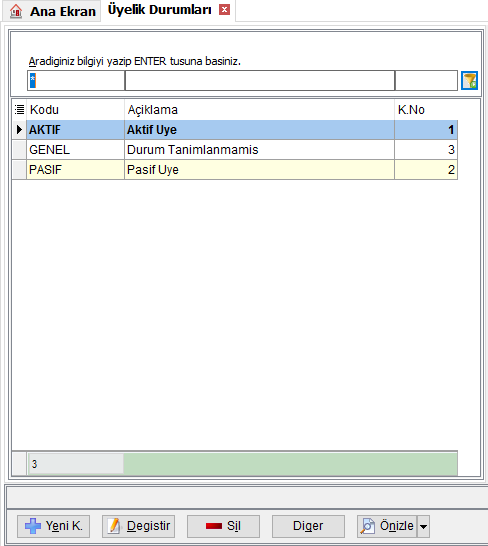This screenshot has height=546, width=488.
Task: Click the K.No search input field
Action: (x=426, y=81)
